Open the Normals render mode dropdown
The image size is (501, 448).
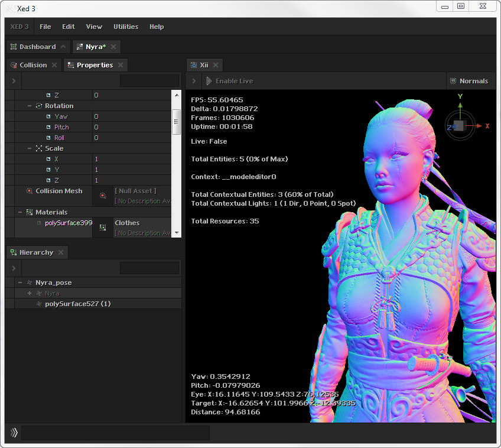469,81
